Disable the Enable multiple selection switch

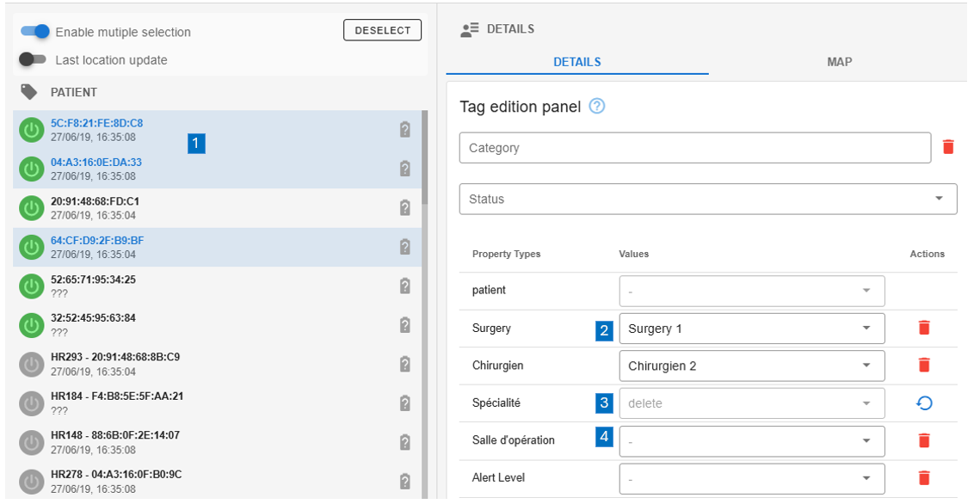[x=35, y=32]
